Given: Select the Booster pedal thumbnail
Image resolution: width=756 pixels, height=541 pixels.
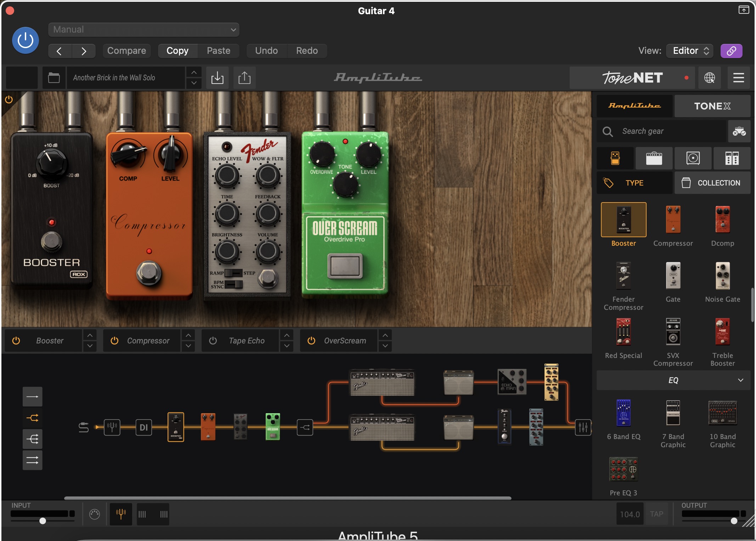Looking at the screenshot, I should 624,220.
